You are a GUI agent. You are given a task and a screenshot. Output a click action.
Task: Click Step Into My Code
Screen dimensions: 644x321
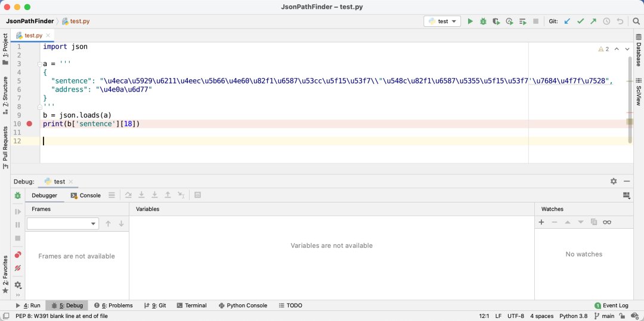coord(154,195)
